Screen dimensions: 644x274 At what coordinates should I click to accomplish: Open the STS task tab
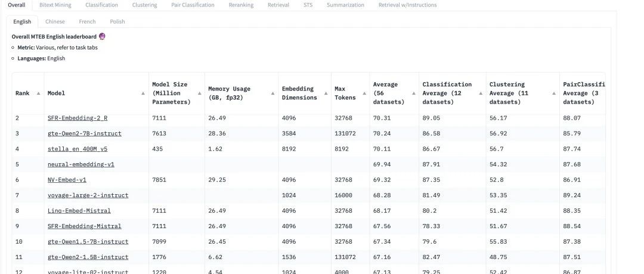pyautogui.click(x=308, y=5)
